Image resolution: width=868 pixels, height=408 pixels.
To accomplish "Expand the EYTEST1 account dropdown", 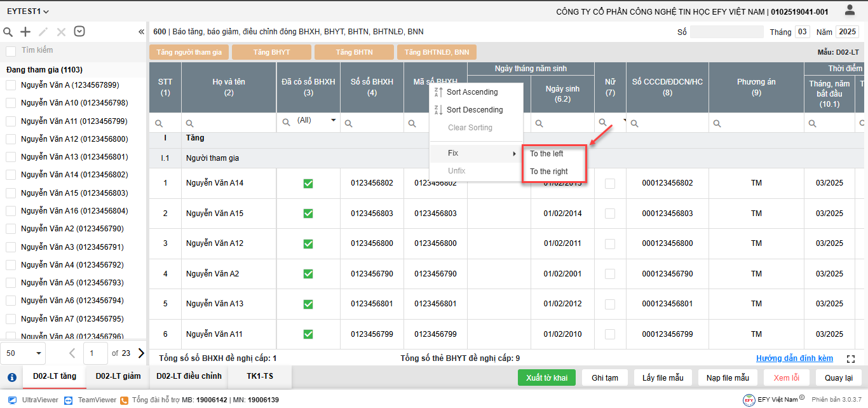I will click(28, 11).
